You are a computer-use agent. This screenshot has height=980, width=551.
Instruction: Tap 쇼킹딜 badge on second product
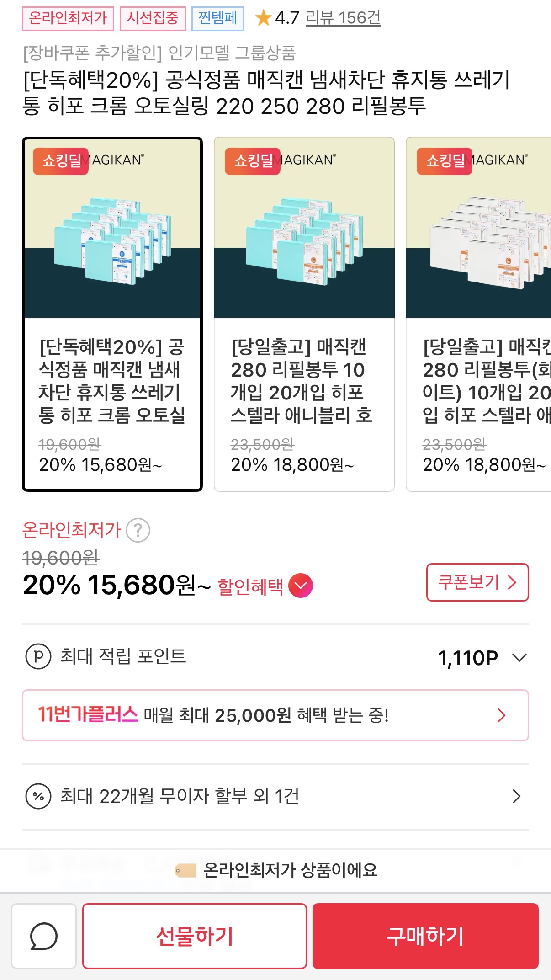pyautogui.click(x=253, y=161)
